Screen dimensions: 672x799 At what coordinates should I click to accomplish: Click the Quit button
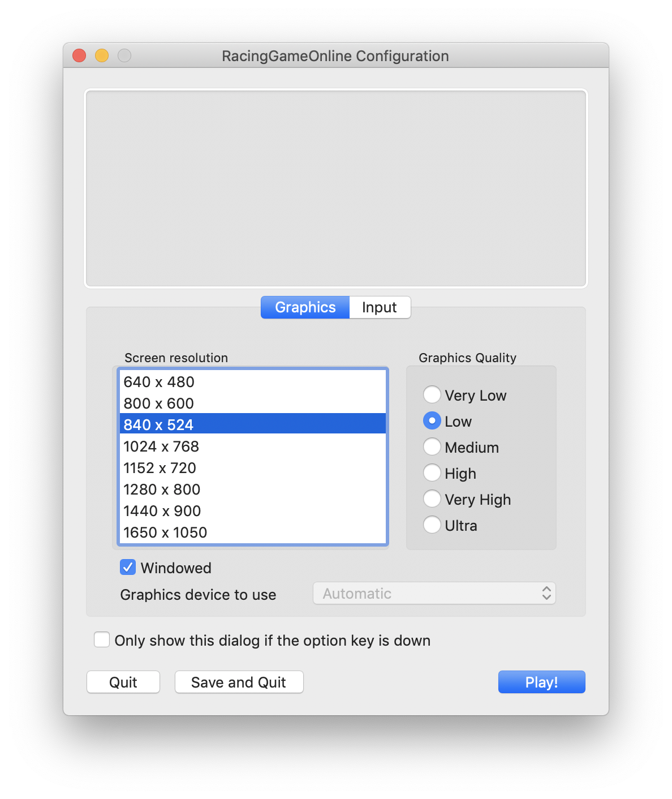point(123,682)
